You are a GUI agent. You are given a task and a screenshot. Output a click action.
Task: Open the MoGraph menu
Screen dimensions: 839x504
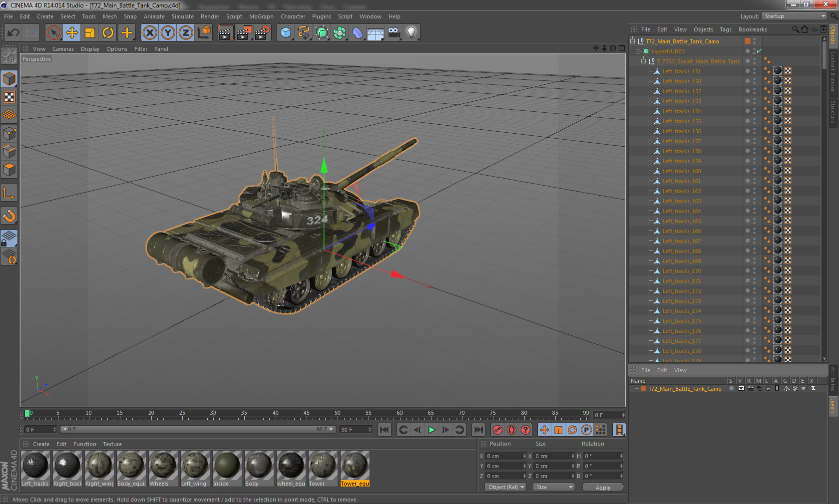[261, 16]
